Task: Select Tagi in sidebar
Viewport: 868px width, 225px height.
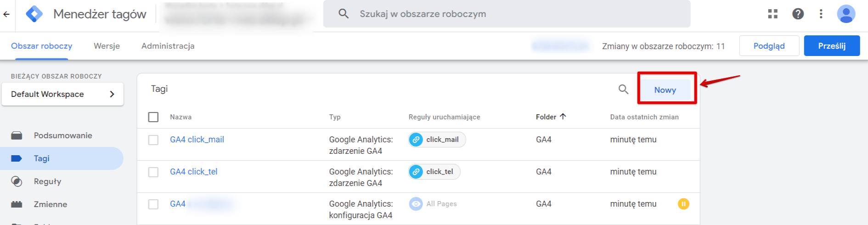Action: click(x=62, y=158)
